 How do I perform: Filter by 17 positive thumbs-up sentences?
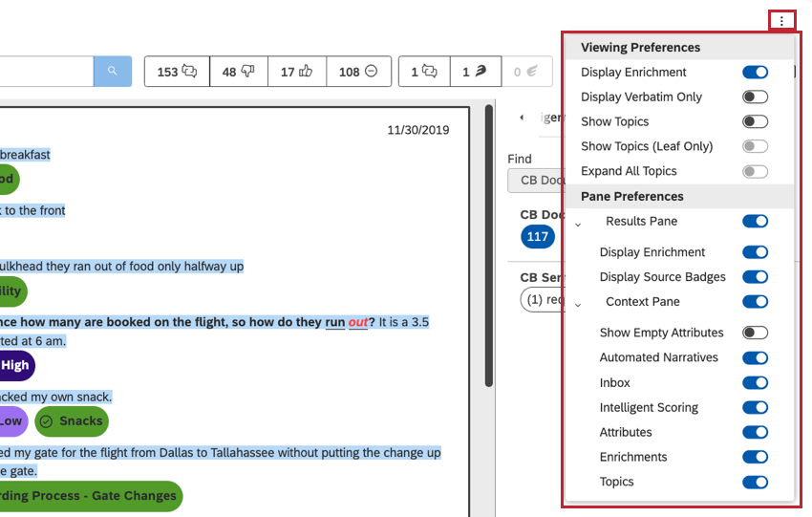point(297,72)
